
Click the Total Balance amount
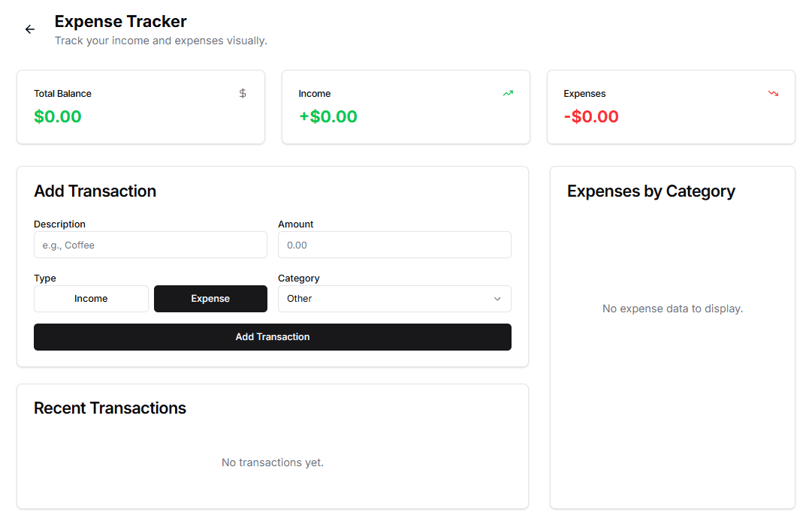tap(58, 116)
